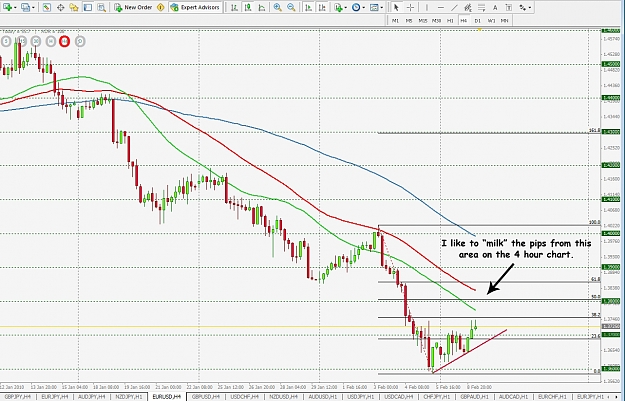Switch to the GBPAUD,H1 chart tab
Viewport: 625px width, 401px height.
[x=475, y=397]
